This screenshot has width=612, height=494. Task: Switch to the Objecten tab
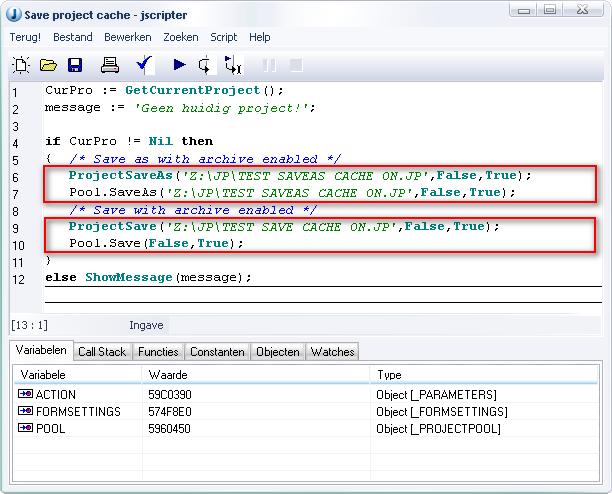278,352
